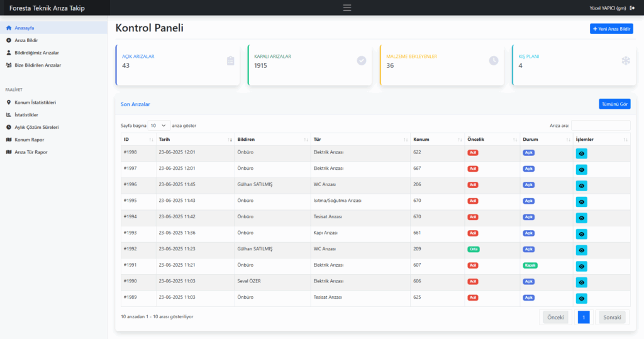Sort table by İşlemler column

click(601, 140)
